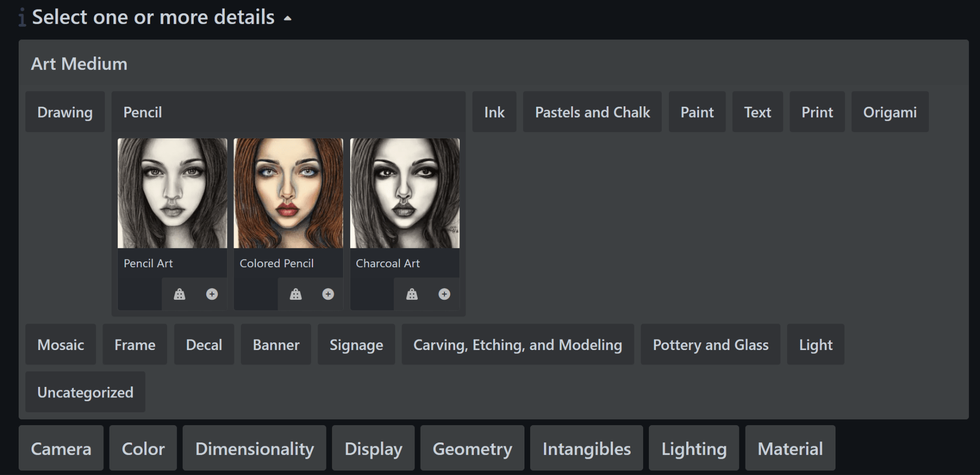Expand the Drawing subcategory
The image size is (980, 475).
tap(65, 113)
